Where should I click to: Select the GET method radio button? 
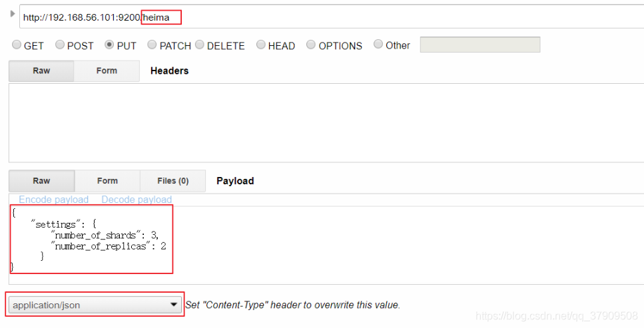[x=17, y=45]
